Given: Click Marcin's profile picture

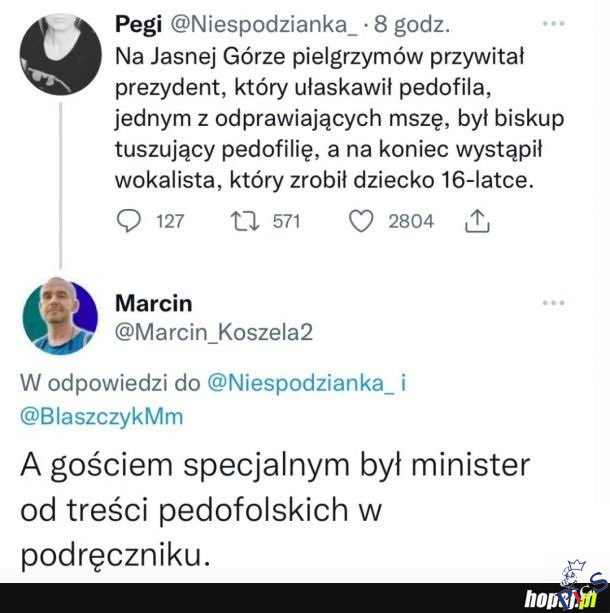Looking at the screenshot, I should pyautogui.click(x=60, y=317).
